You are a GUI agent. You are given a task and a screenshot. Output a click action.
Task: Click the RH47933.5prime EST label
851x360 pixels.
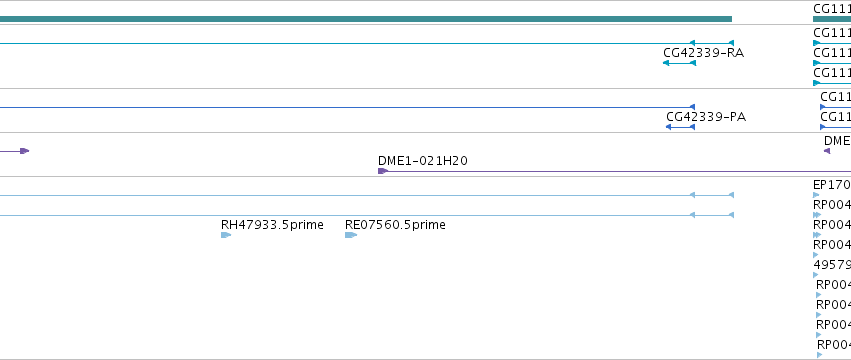pyautogui.click(x=272, y=225)
